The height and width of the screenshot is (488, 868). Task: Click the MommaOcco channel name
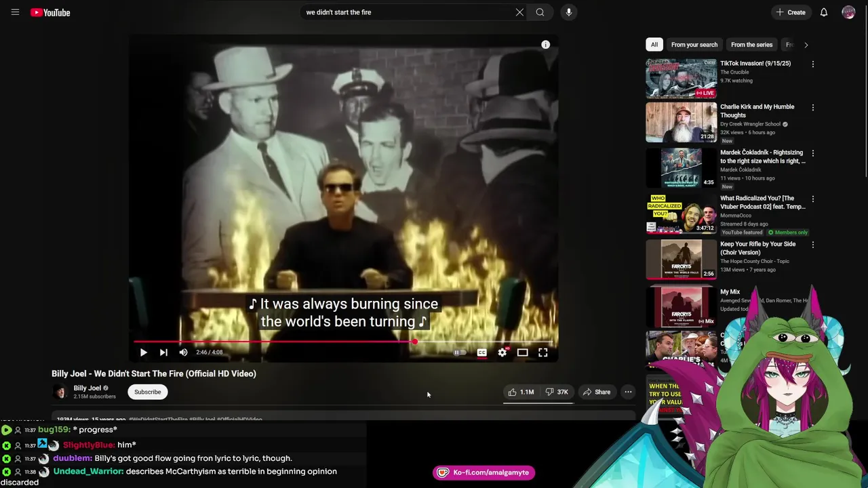tap(736, 216)
